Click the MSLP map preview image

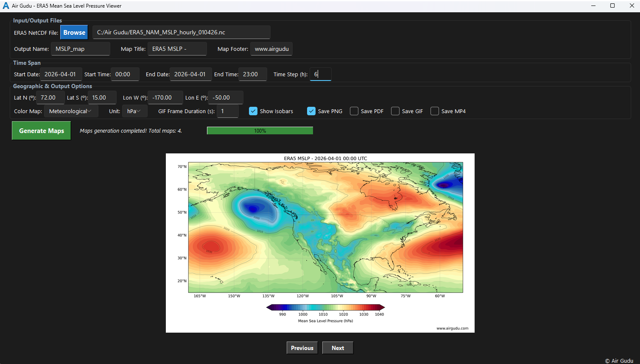[x=320, y=243]
